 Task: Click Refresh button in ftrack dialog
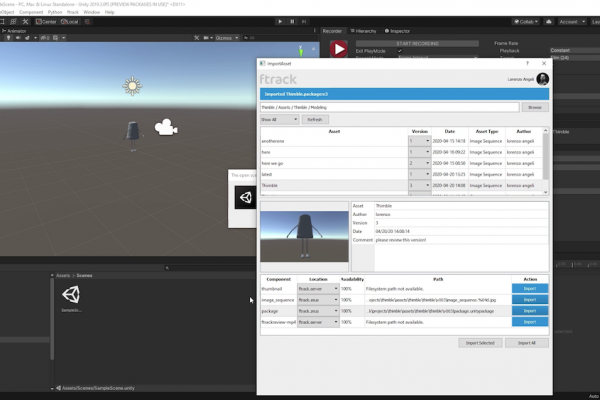[x=315, y=119]
